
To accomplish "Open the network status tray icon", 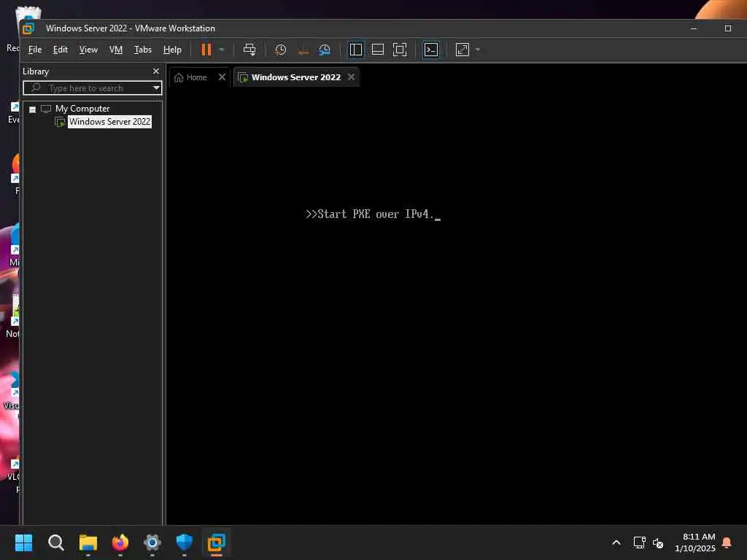I will click(639, 542).
